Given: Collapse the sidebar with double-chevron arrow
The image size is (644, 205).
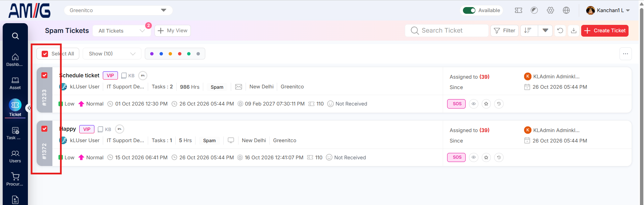Looking at the screenshot, I should [x=29, y=108].
